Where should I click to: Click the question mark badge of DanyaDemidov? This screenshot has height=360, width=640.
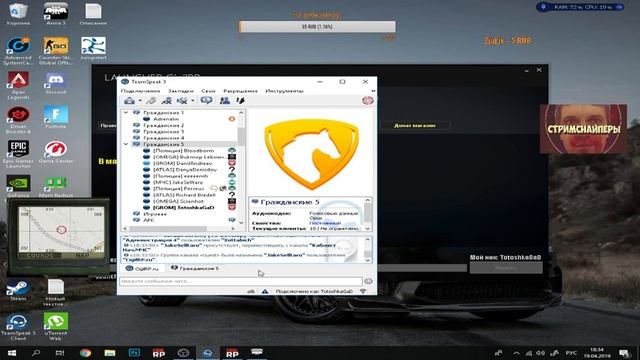(232, 169)
